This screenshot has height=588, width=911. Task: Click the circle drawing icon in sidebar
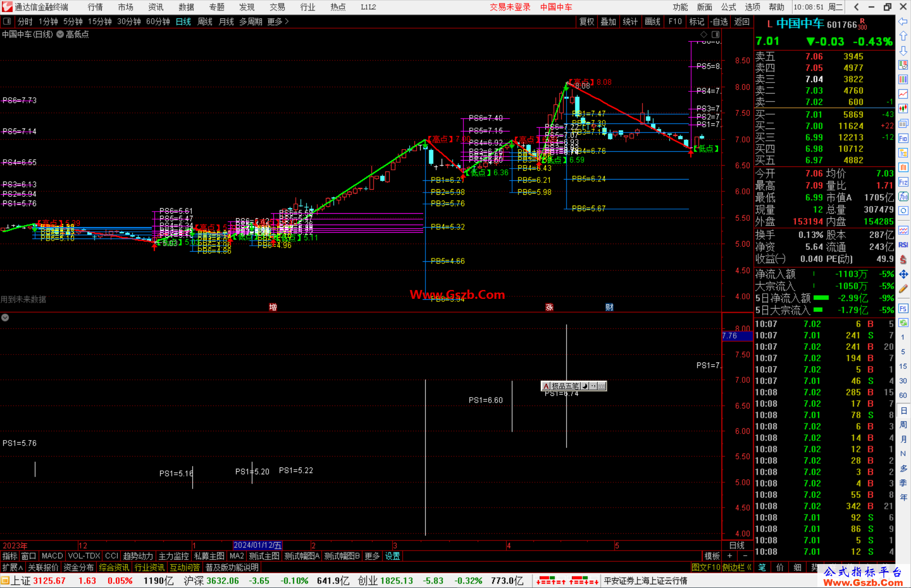point(903,211)
